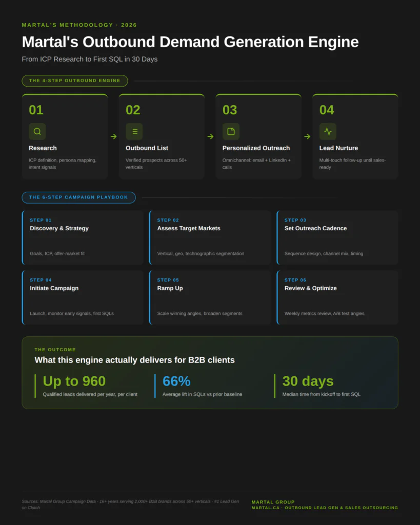Click the 'STEP 02' label
This screenshot has height=525, width=420.
click(x=168, y=220)
